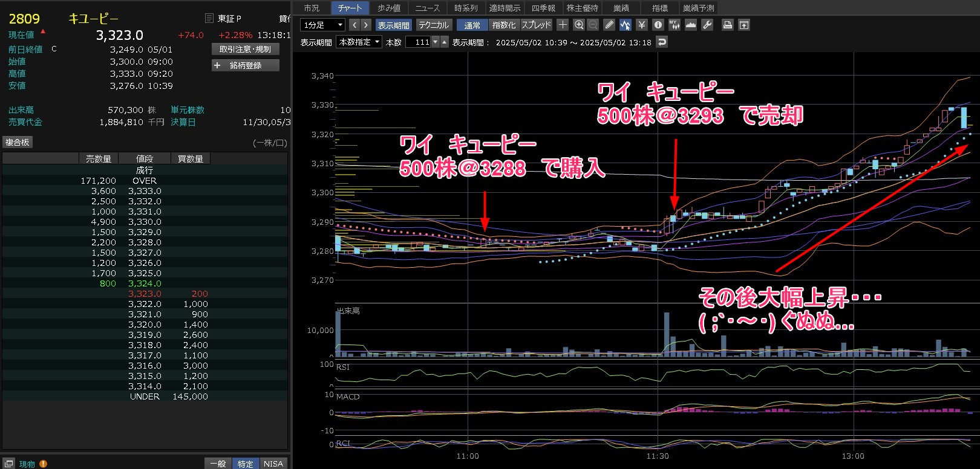Click the MY chart settings icon
980x469 pixels.
pos(675,25)
